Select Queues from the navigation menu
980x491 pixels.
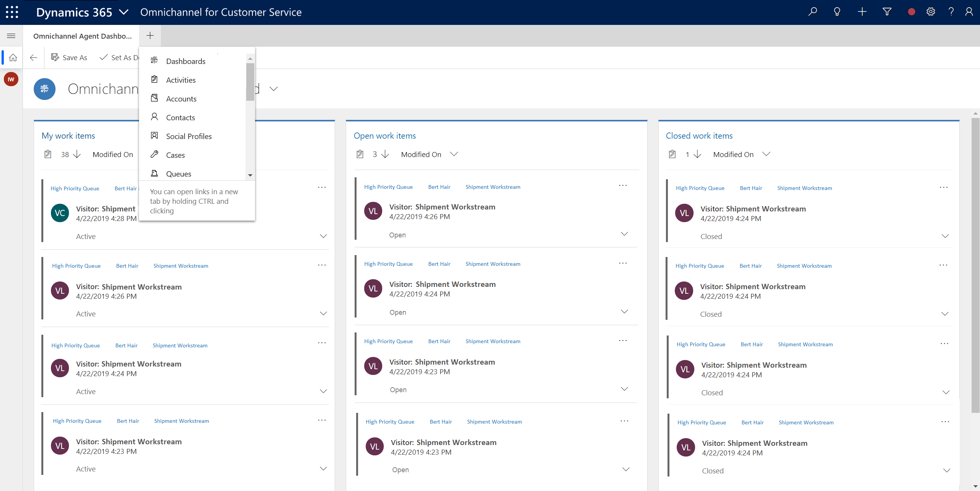(178, 173)
